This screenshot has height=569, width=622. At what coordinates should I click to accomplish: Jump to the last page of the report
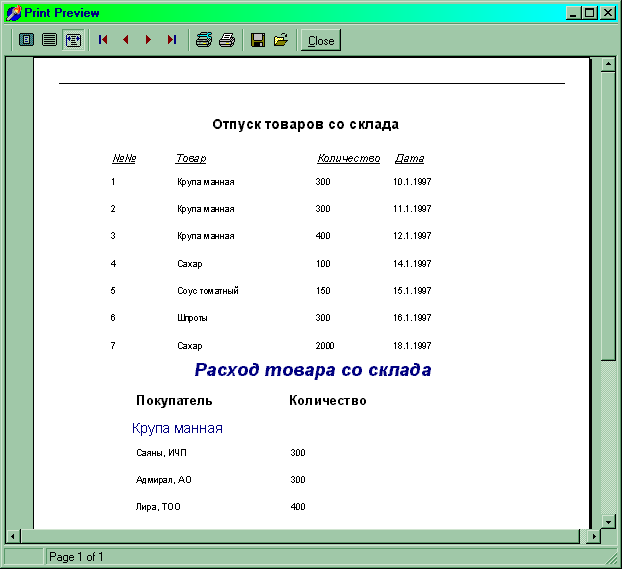coord(171,40)
